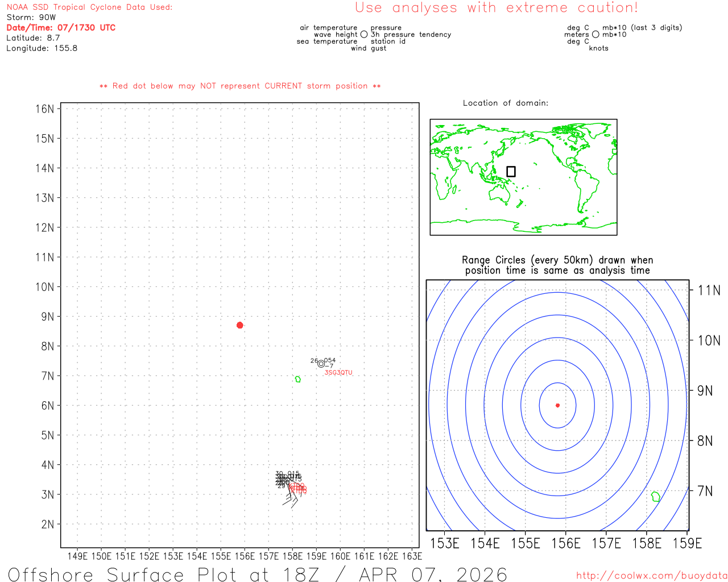Click the legend circle beside 'wave height'
This screenshot has height=582, width=728.
coord(364,34)
